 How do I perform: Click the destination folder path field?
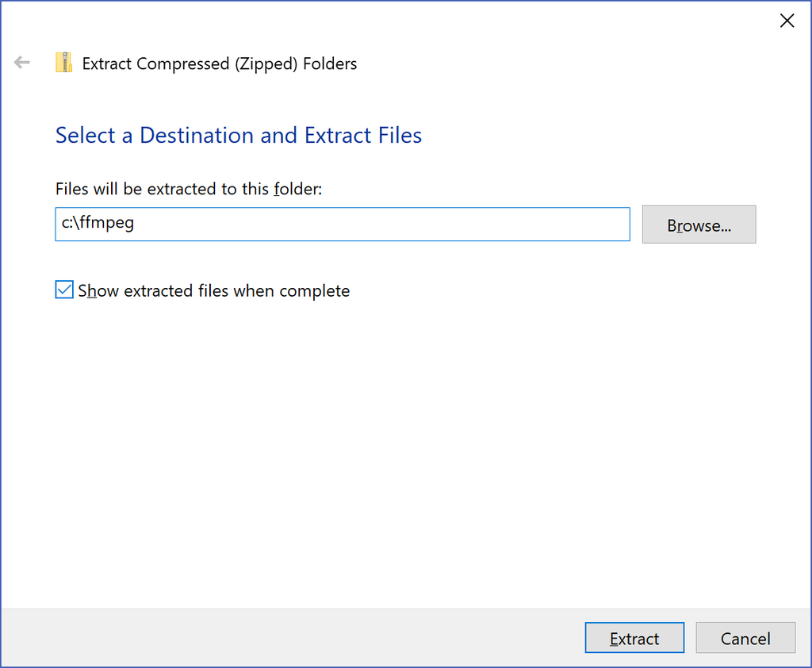(342, 225)
